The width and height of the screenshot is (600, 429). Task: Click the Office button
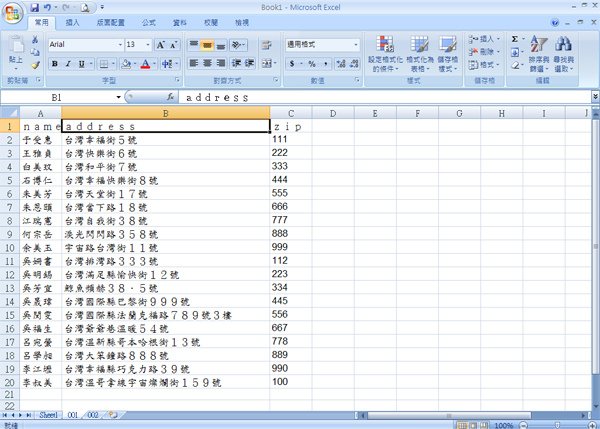click(12, 13)
